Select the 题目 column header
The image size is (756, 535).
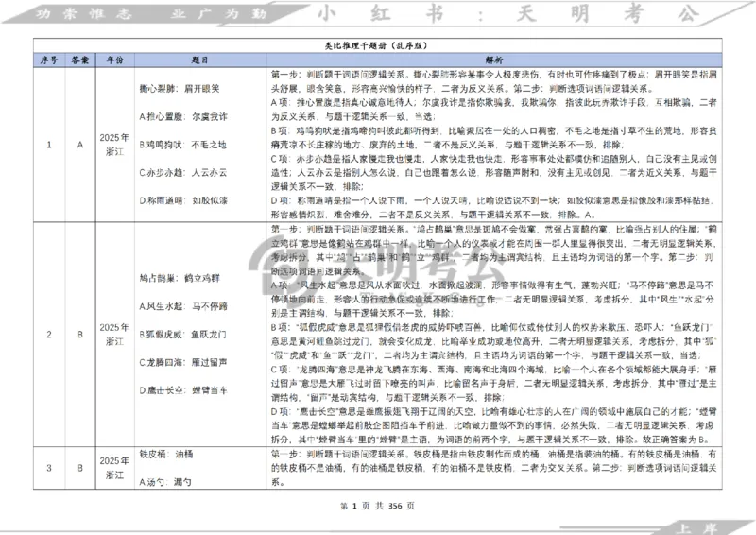pyautogui.click(x=199, y=60)
